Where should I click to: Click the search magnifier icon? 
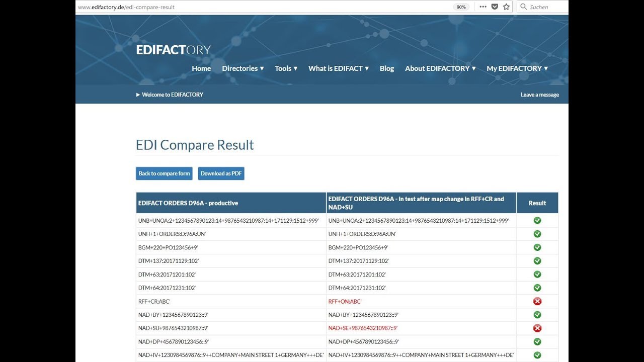524,7
